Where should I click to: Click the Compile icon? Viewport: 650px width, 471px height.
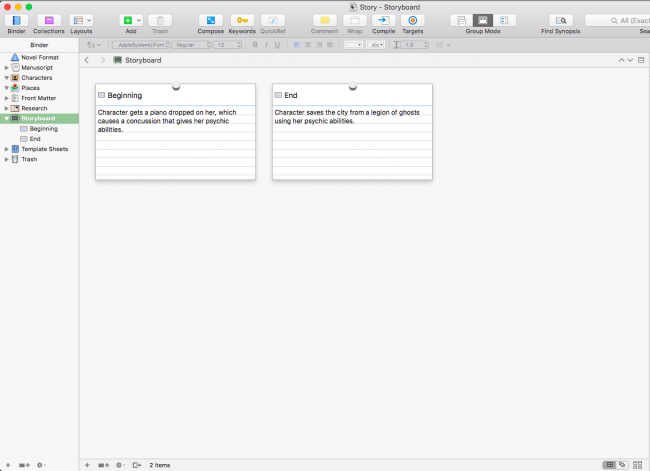383,20
